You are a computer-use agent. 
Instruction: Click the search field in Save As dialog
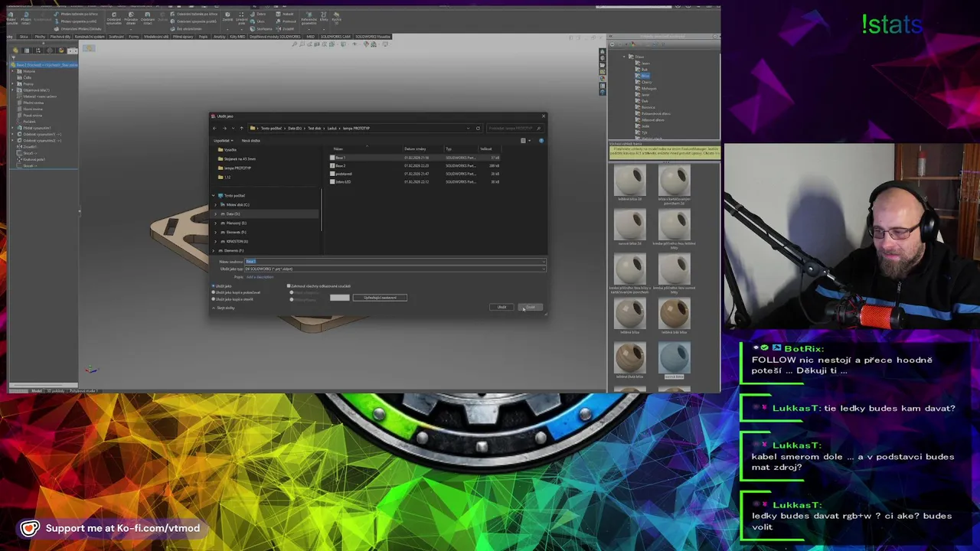[x=514, y=128]
